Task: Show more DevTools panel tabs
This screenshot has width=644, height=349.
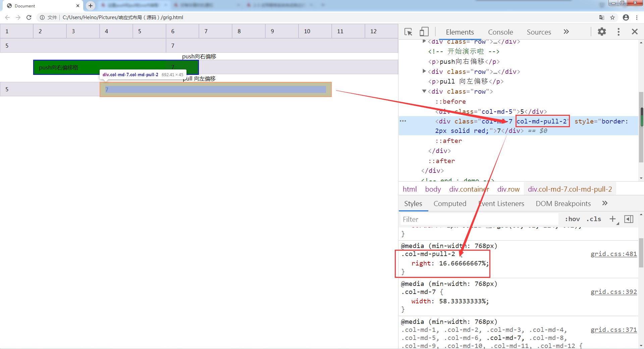Action: coord(566,32)
